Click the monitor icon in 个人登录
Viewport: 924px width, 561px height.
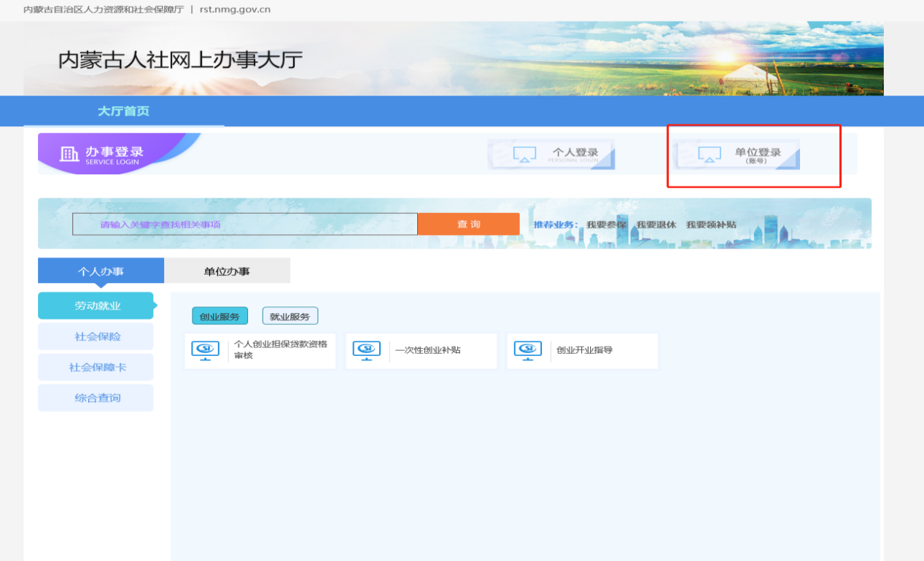click(x=524, y=155)
